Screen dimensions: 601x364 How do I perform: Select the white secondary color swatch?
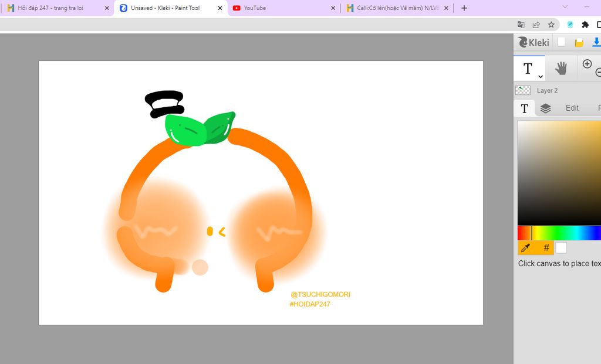tap(561, 247)
